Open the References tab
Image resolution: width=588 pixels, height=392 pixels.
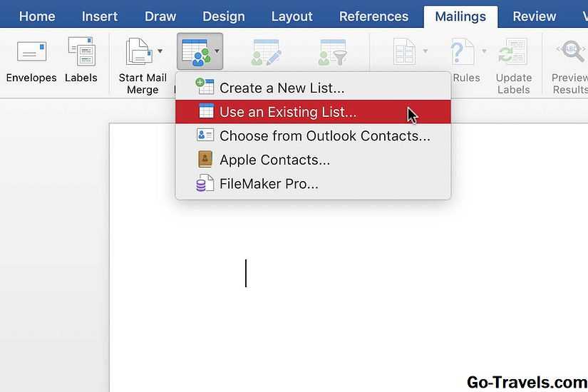373,16
